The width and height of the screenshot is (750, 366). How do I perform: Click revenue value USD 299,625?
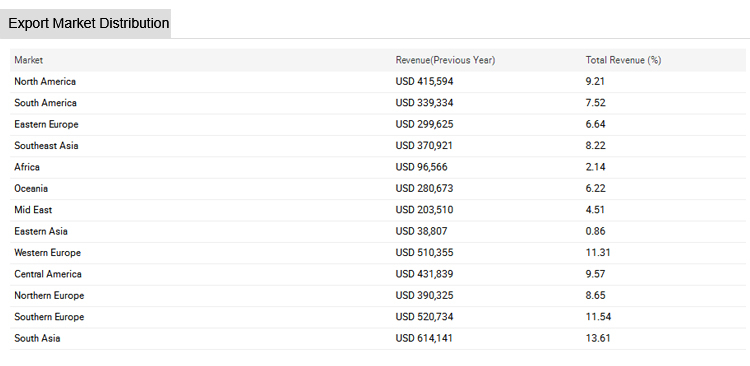click(x=424, y=124)
